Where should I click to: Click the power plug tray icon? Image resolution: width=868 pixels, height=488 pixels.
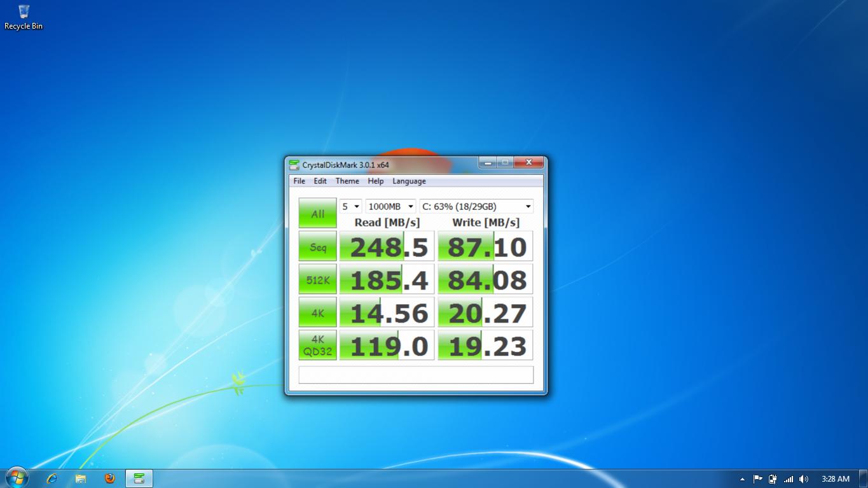pos(773,479)
